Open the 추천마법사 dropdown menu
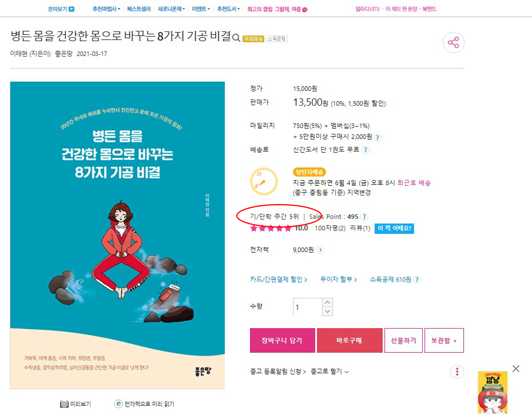This screenshot has width=532, height=415. point(106,9)
